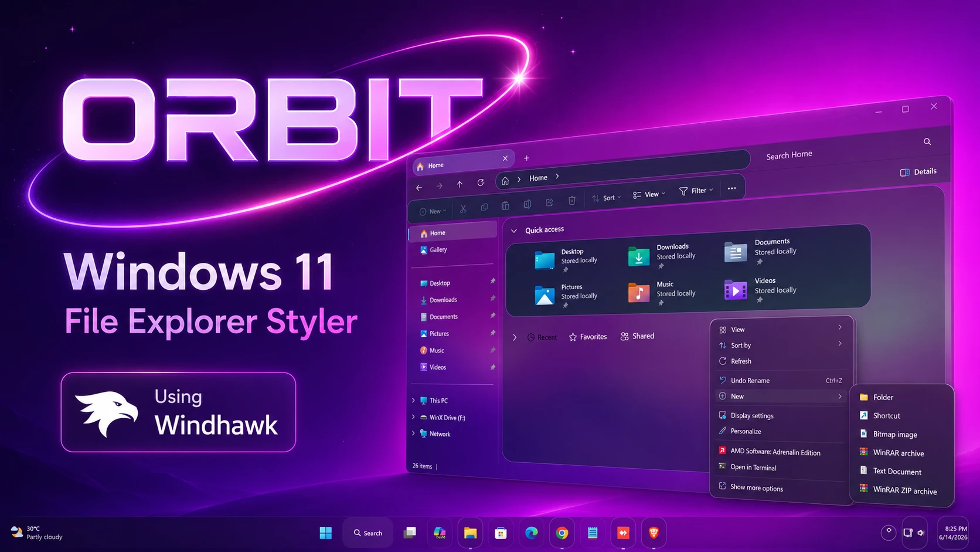Unpin Videos from the sidebar via pin icon
This screenshot has height=552, width=980.
tap(492, 367)
